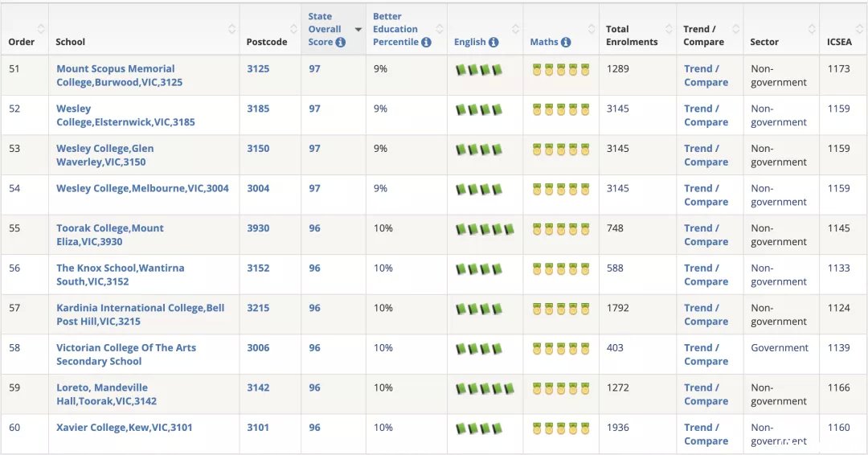Click the English book rating for Kardinia International College
This screenshot has width=868, height=455.
[479, 309]
